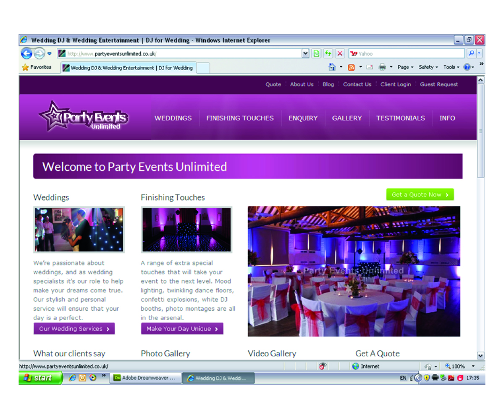
Task: Click the large venue banner photo
Action: point(354,271)
